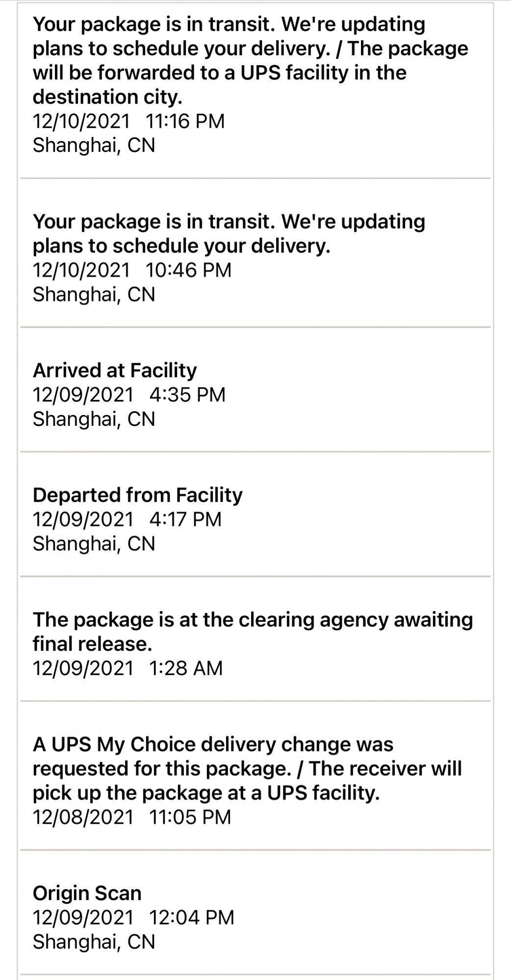Open the in-transit update logged at 10:46 PM
511x980 pixels.
pyautogui.click(x=229, y=234)
